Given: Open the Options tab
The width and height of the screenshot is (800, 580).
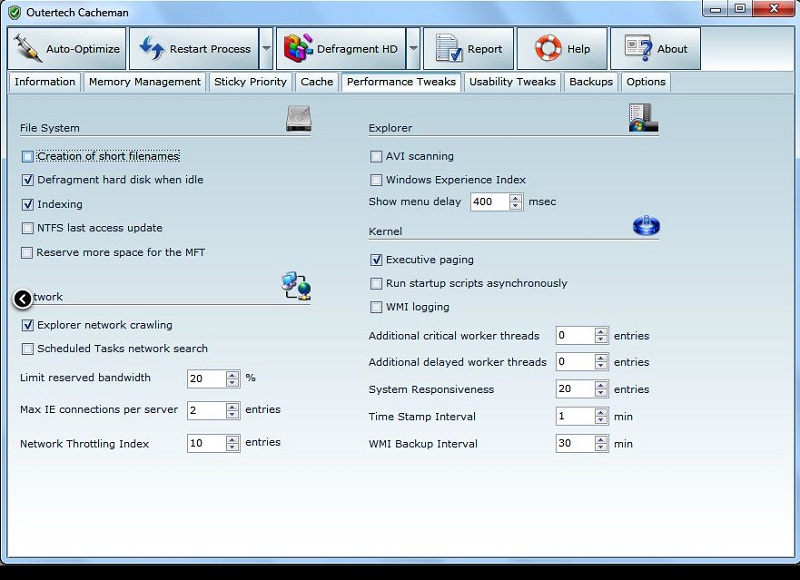Looking at the screenshot, I should (645, 82).
